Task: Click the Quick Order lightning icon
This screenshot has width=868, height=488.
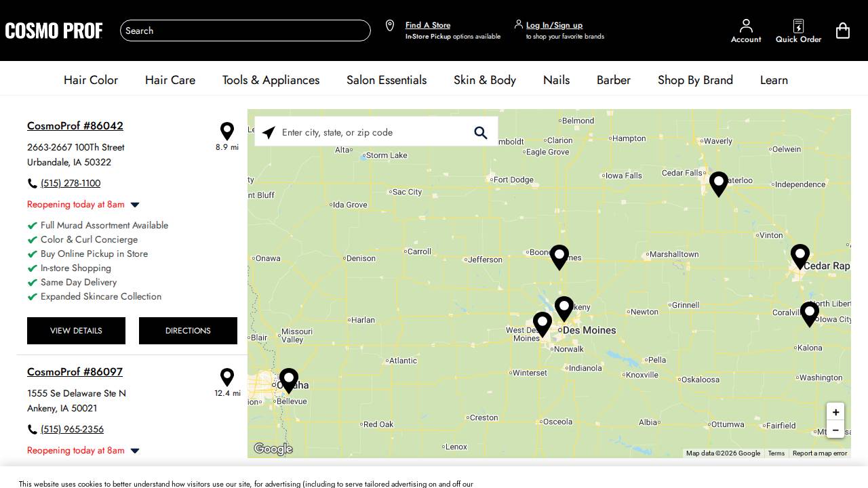Action: 798,26
